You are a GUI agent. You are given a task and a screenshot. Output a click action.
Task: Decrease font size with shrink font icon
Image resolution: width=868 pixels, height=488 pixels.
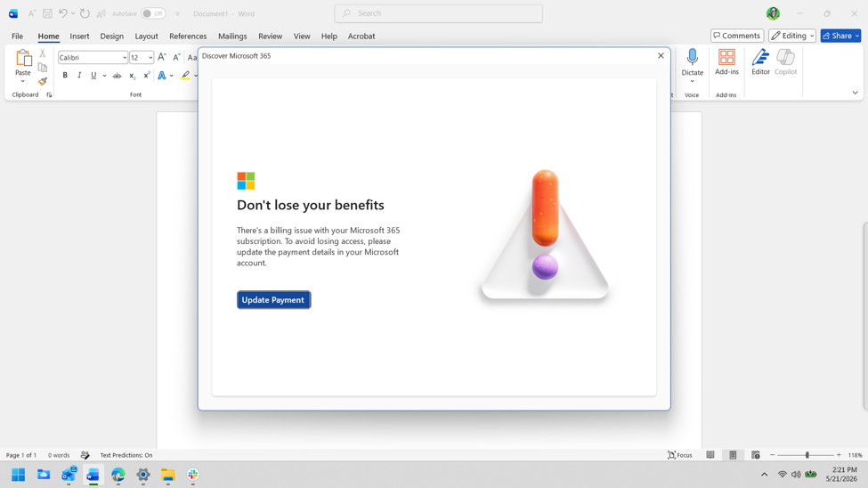coord(176,57)
